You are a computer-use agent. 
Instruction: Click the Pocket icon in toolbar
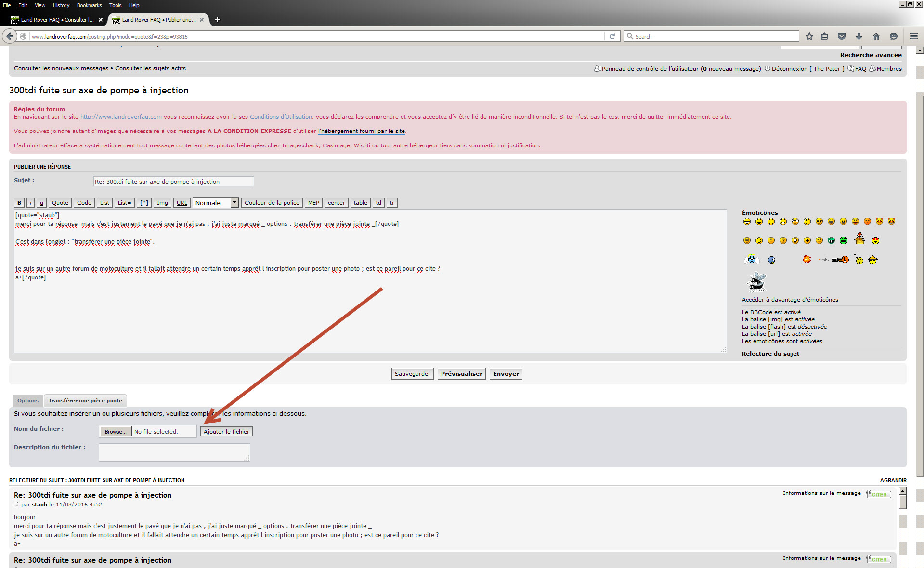(842, 36)
